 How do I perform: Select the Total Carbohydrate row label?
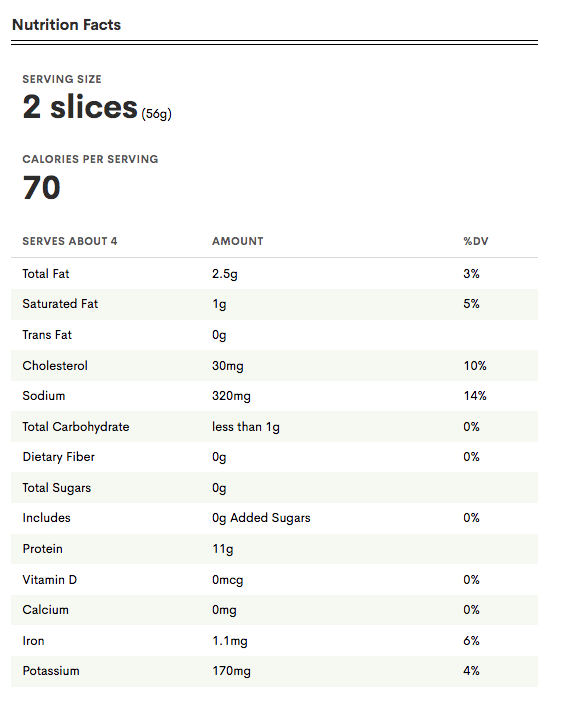[76, 427]
